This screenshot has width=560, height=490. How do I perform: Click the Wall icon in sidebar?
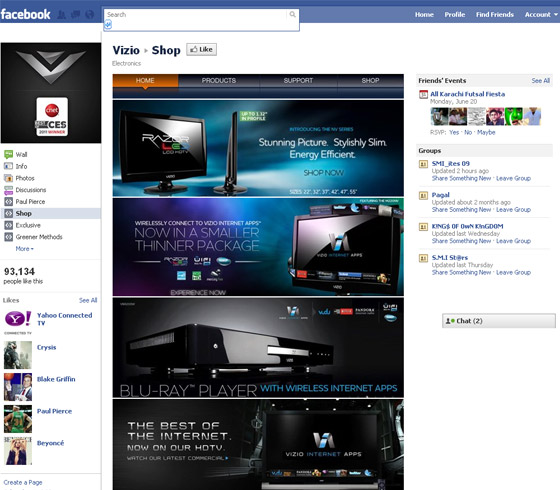(x=8, y=154)
